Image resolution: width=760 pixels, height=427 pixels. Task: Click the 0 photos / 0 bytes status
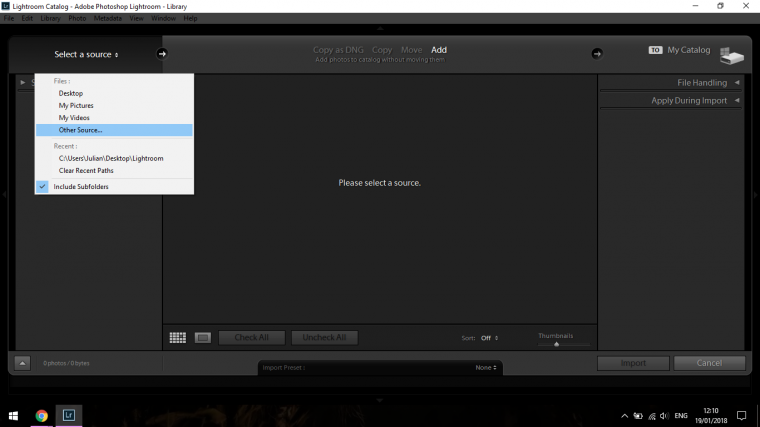tap(66, 363)
